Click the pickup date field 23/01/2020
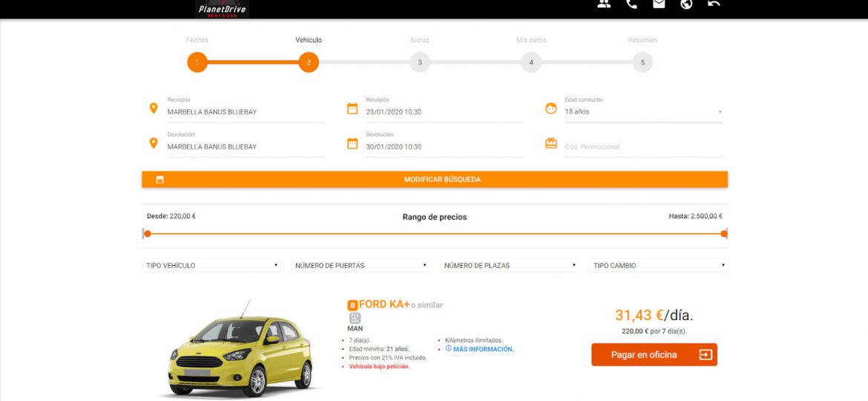Viewport: 868px width, 401px height. 444,112
